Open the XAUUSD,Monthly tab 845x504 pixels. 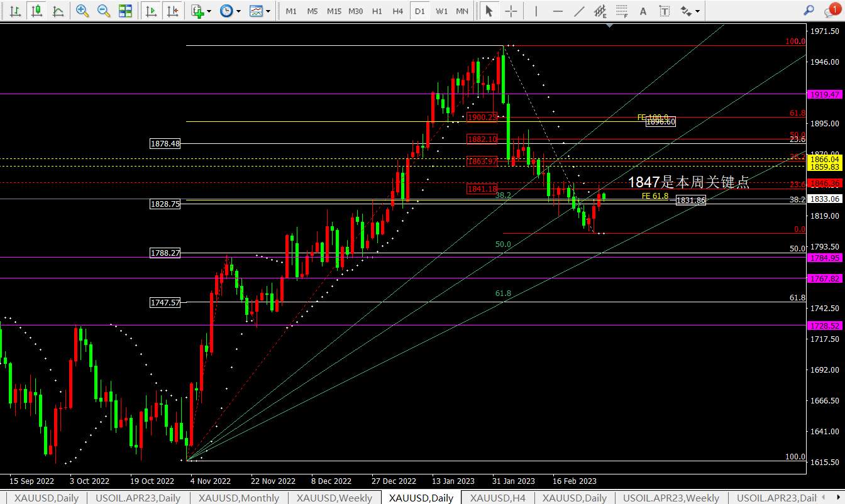pos(239,498)
